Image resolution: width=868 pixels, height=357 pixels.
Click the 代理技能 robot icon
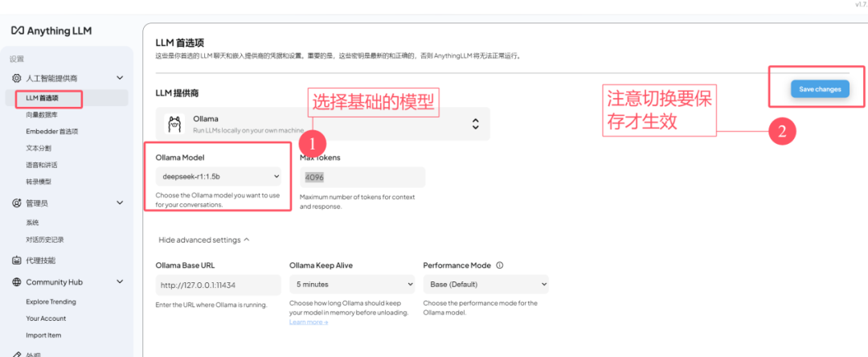(x=16, y=261)
